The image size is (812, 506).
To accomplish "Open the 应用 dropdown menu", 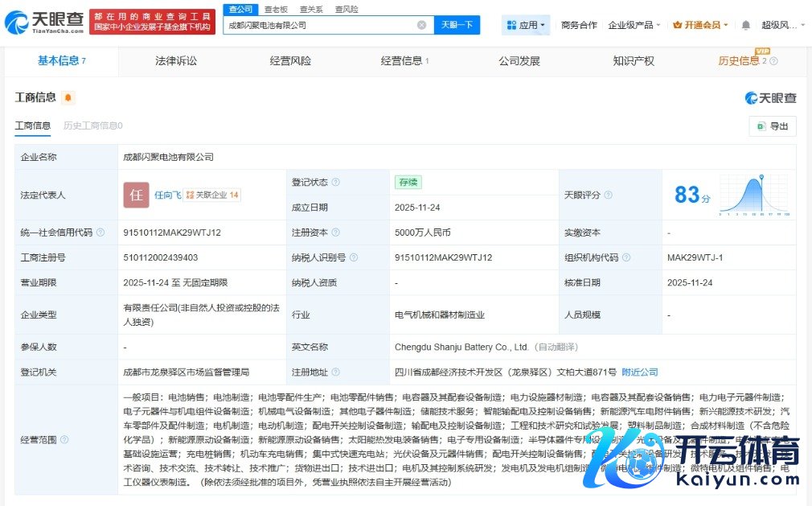I will coord(527,25).
